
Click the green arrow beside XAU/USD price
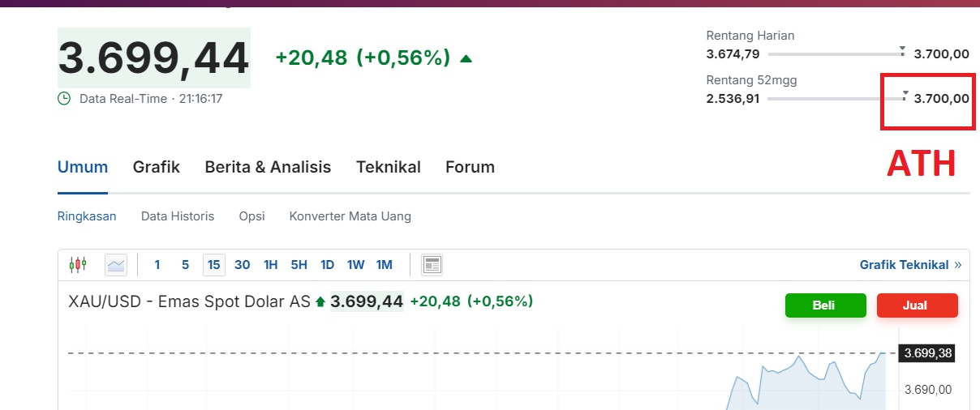320,301
